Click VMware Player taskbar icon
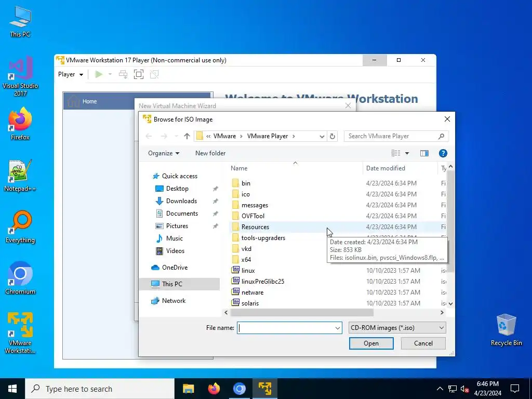The height and width of the screenshot is (399, 532). click(264, 389)
